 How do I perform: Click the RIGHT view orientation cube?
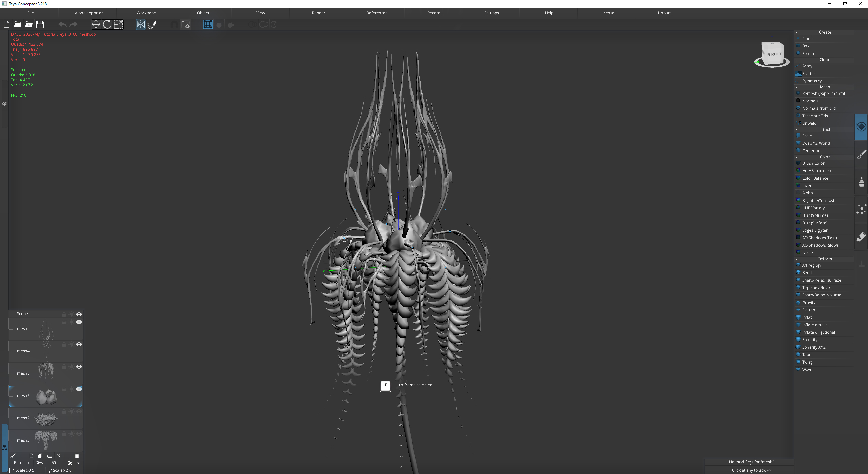click(774, 54)
